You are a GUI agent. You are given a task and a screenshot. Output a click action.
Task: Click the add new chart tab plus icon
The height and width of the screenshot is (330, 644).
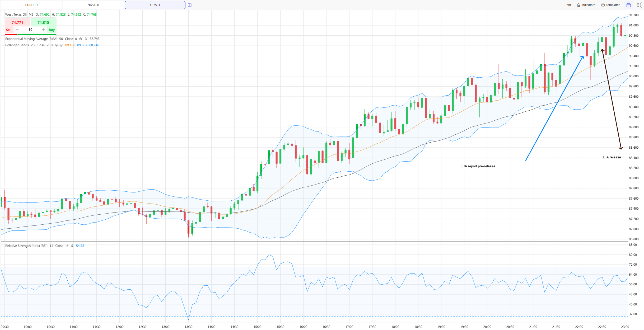[x=190, y=5]
